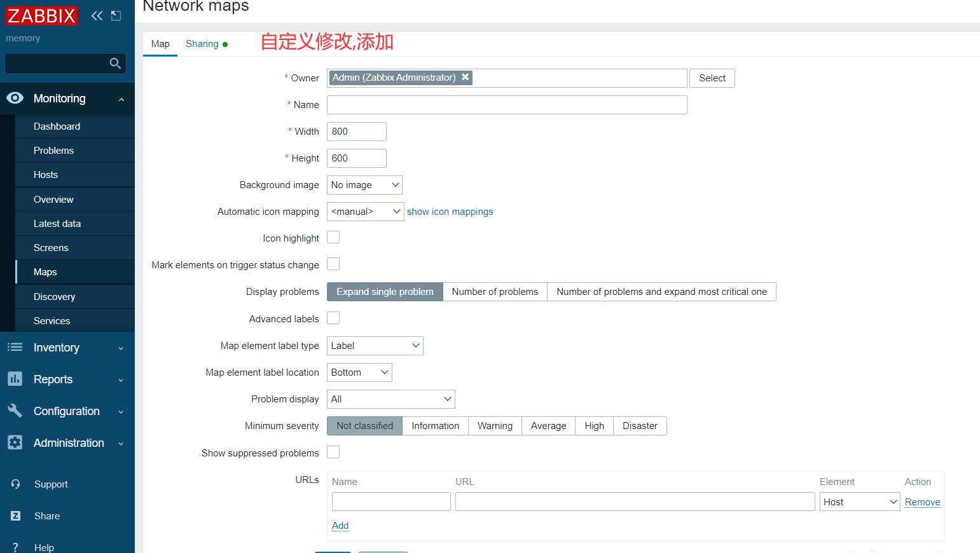Open Services in sidebar
The height and width of the screenshot is (553, 980).
[75, 320]
